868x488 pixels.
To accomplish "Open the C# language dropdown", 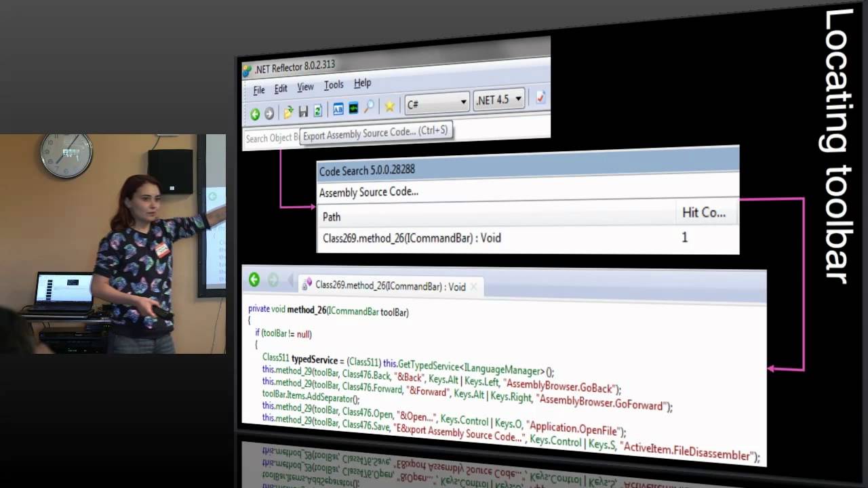I will click(x=437, y=104).
